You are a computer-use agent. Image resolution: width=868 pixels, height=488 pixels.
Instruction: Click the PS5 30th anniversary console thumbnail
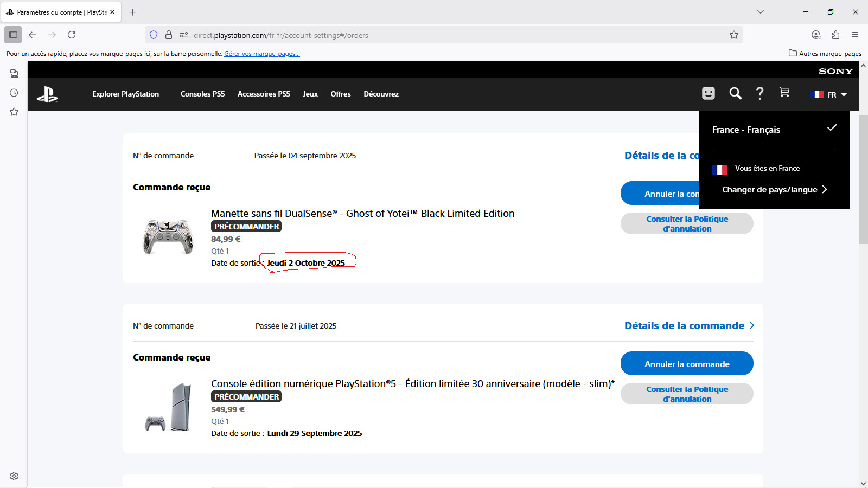168,407
